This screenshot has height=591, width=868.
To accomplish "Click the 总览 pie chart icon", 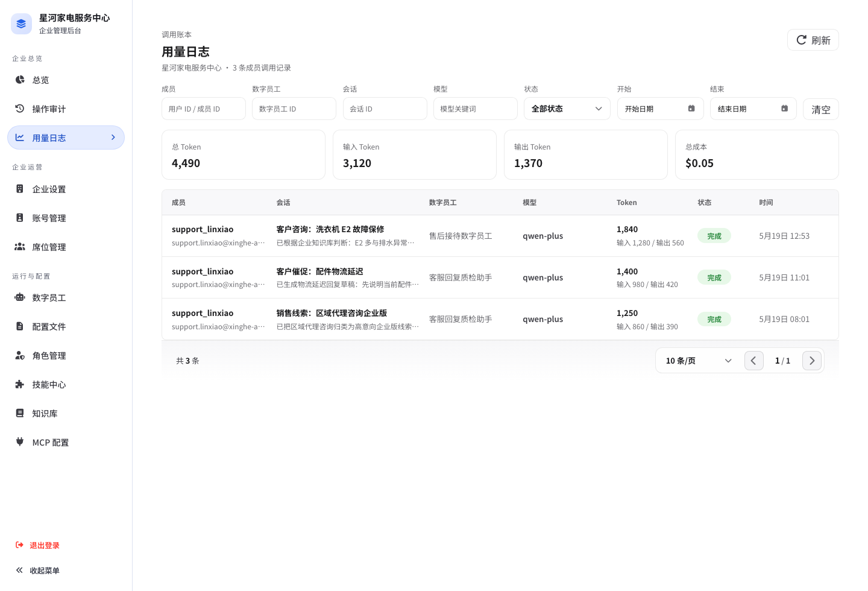I will (20, 80).
